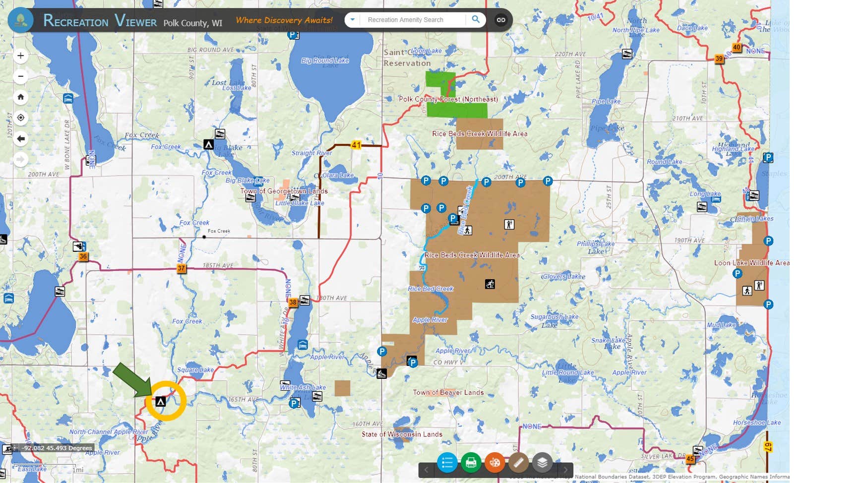
Task: Return to the default Home extent
Action: (20, 97)
